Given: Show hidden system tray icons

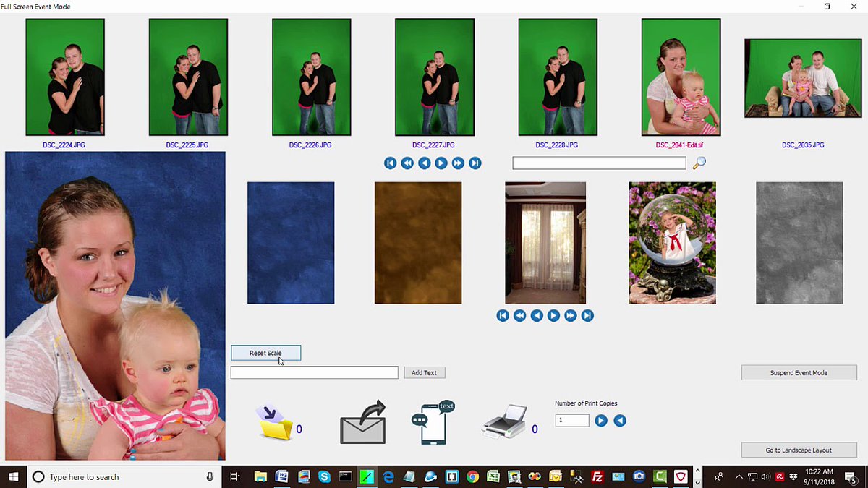Looking at the screenshot, I should point(739,476).
